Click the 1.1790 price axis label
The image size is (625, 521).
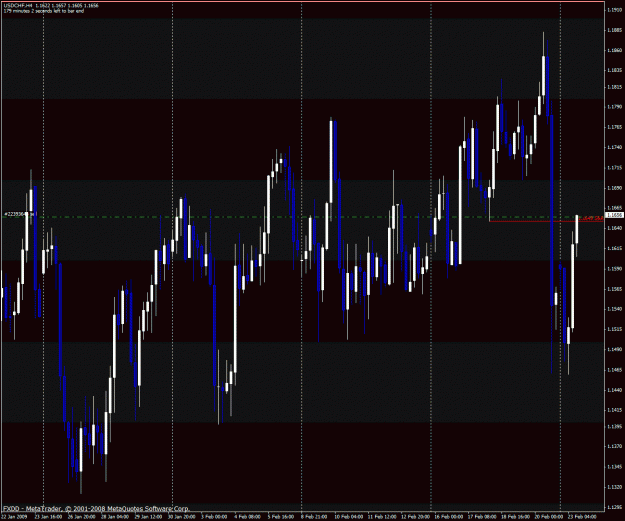coord(613,107)
